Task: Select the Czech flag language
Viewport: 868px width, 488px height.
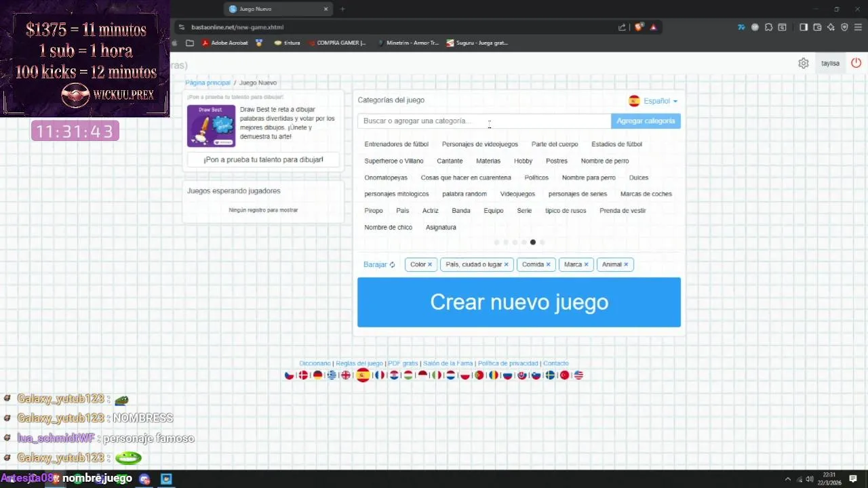Action: tap(289, 375)
